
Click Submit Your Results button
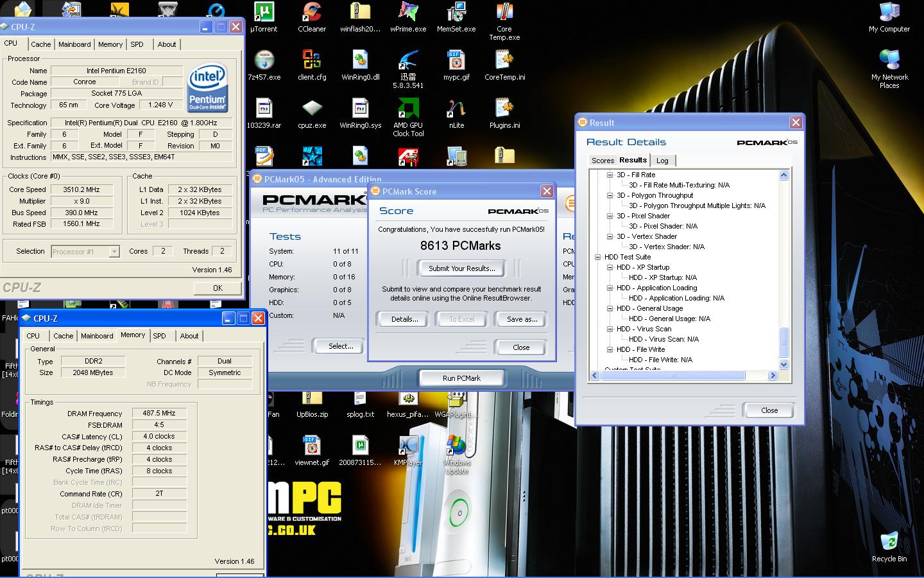(x=462, y=268)
